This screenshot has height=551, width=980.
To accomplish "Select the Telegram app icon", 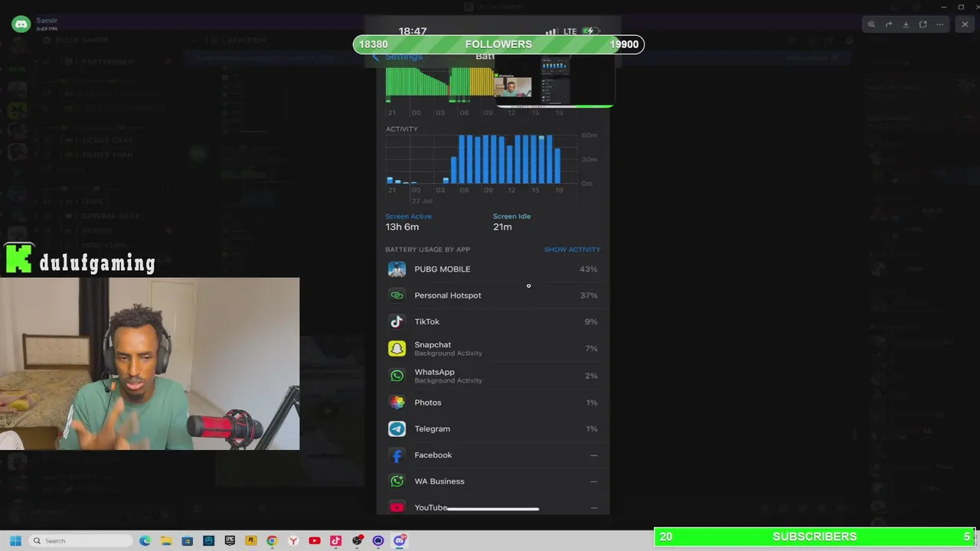I will (x=397, y=429).
